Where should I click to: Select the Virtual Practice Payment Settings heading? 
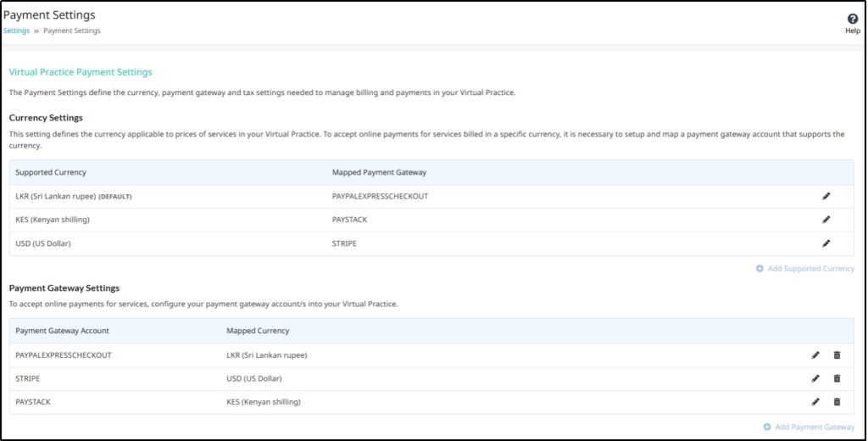click(x=81, y=72)
